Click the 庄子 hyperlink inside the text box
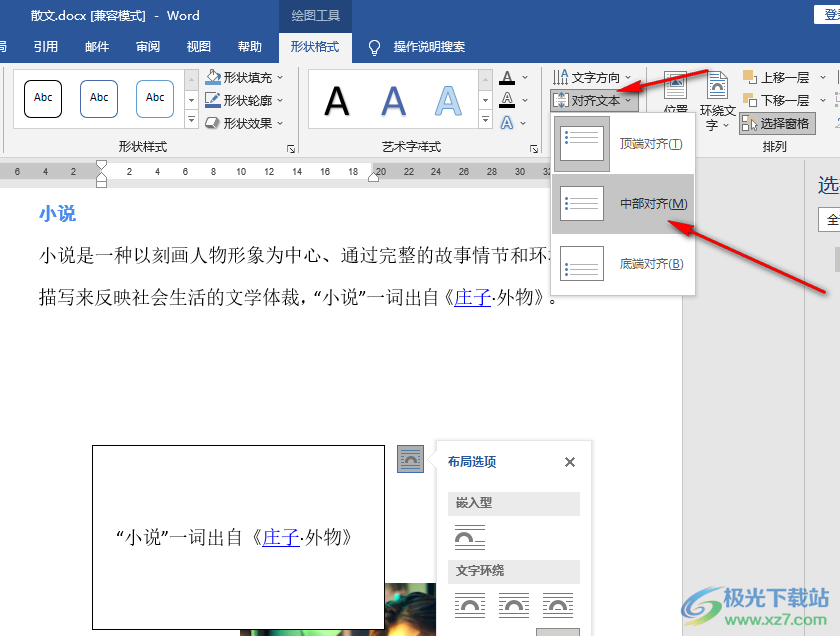 click(281, 537)
